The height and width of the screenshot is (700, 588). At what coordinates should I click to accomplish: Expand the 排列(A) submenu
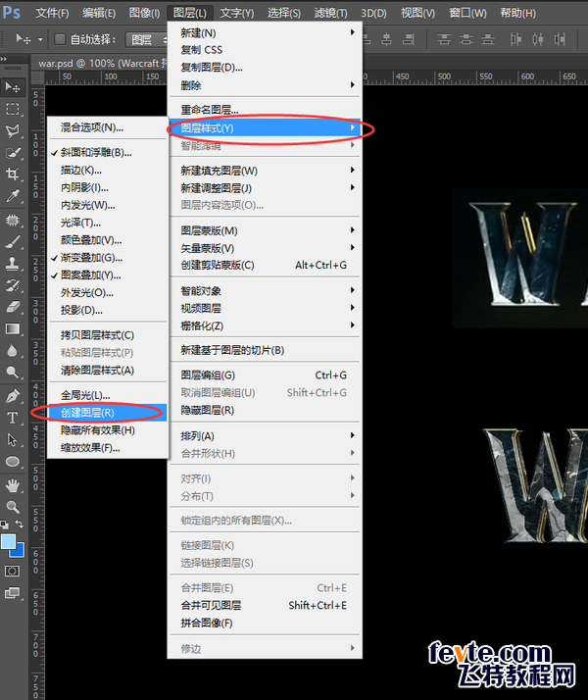point(265,435)
